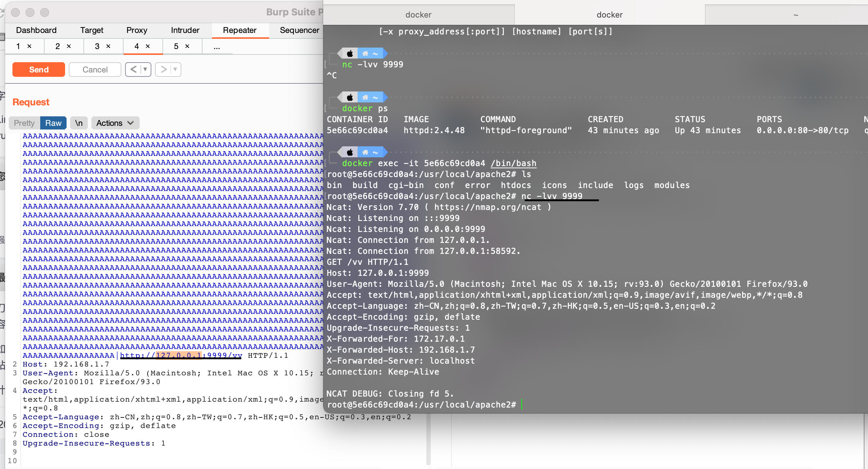Click the http://127.0.0.1:9999/vv URL in the request
868x469 pixels.
click(x=181, y=355)
